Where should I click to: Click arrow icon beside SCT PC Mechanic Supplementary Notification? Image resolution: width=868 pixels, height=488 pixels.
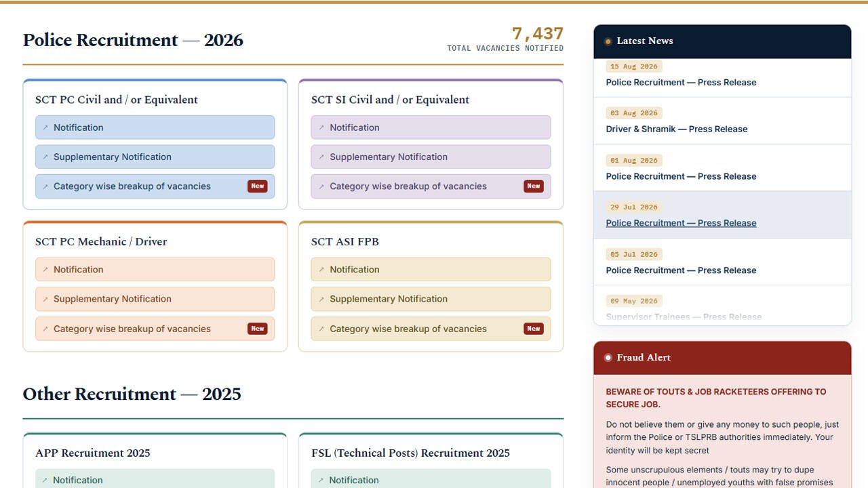(45, 299)
